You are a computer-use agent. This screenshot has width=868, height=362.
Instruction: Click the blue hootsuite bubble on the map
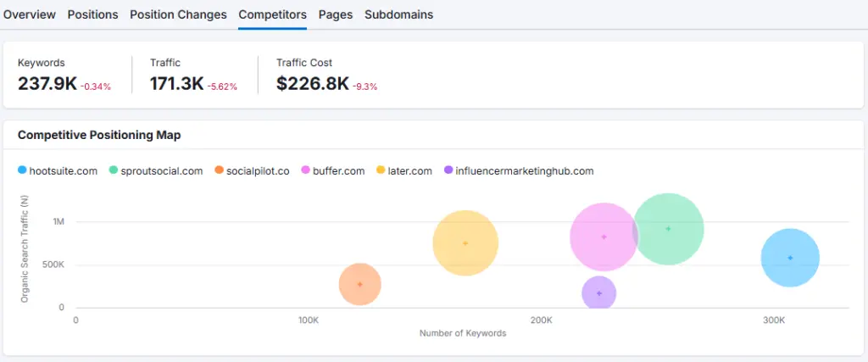[790, 258]
